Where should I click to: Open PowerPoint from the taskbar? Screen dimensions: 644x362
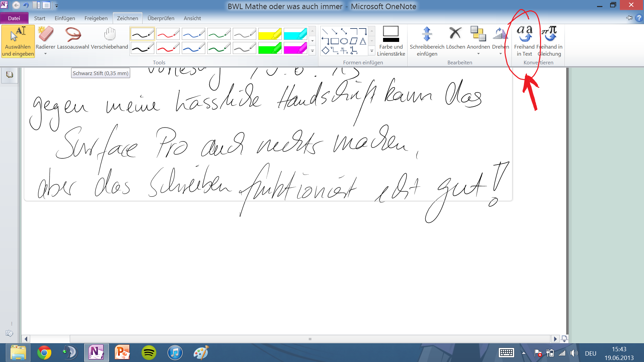pyautogui.click(x=122, y=353)
